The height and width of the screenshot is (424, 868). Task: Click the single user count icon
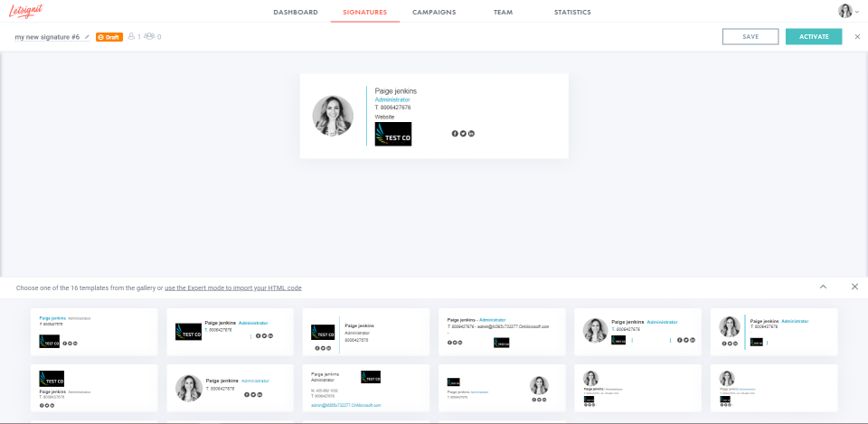[131, 36]
